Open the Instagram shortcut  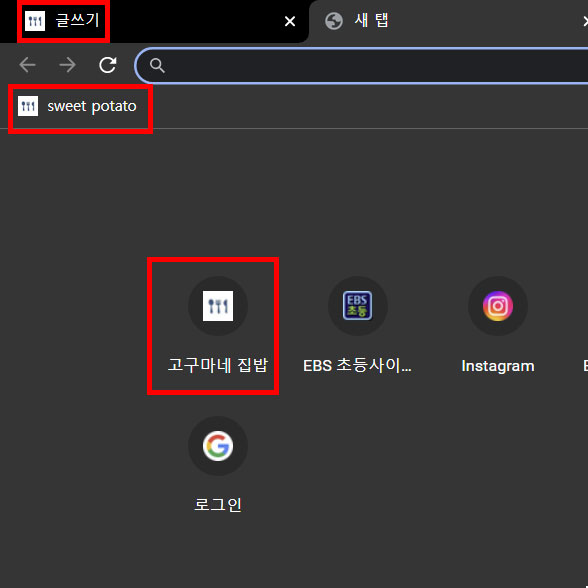pos(498,325)
